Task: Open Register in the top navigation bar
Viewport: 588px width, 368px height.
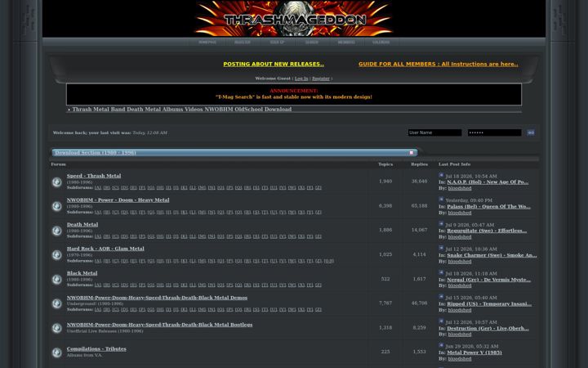Action: point(243,42)
